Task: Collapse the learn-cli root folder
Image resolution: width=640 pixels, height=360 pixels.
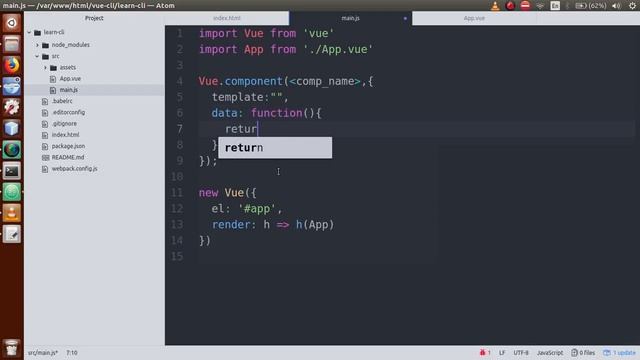Action: click(29, 32)
